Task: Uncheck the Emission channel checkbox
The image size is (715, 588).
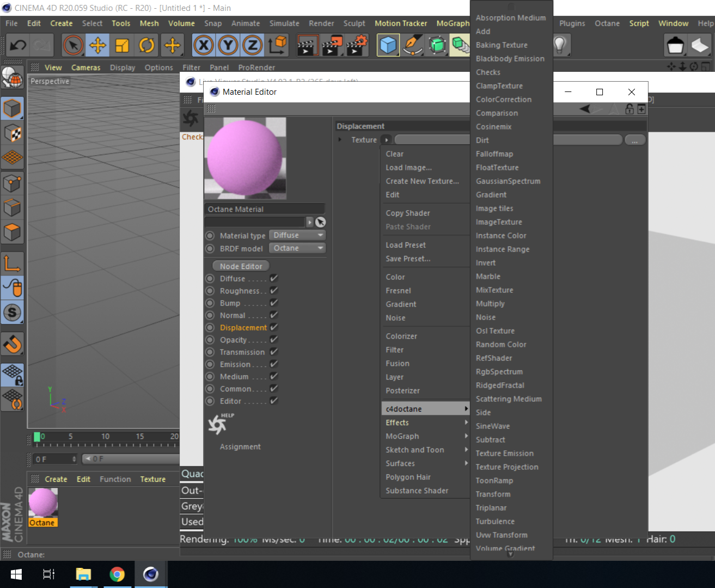Action: click(274, 364)
